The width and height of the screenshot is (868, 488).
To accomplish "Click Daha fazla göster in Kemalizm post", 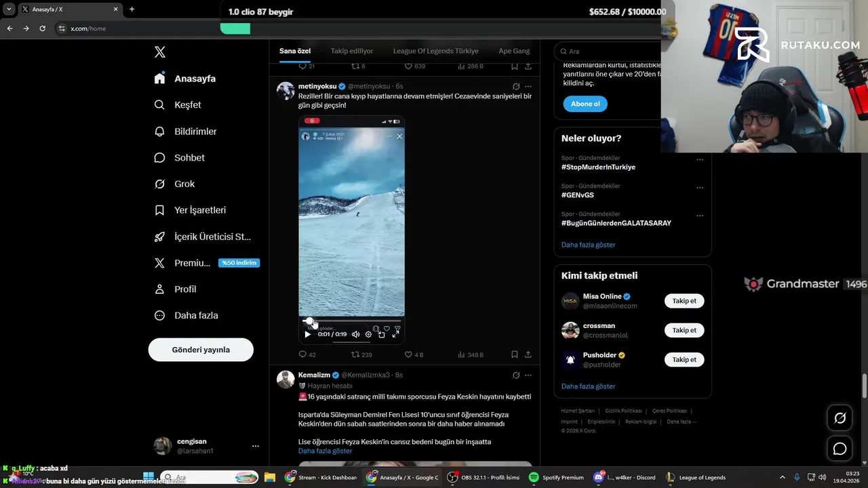I will click(325, 451).
